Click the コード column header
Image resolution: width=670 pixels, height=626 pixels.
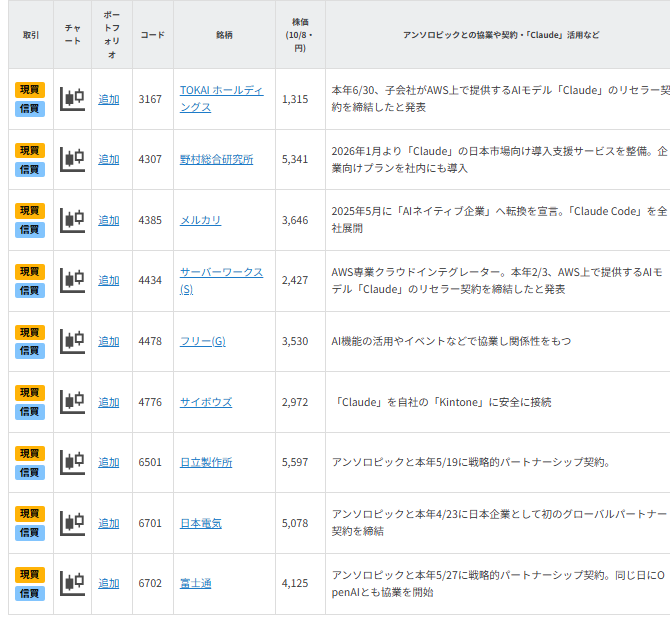pyautogui.click(x=153, y=35)
